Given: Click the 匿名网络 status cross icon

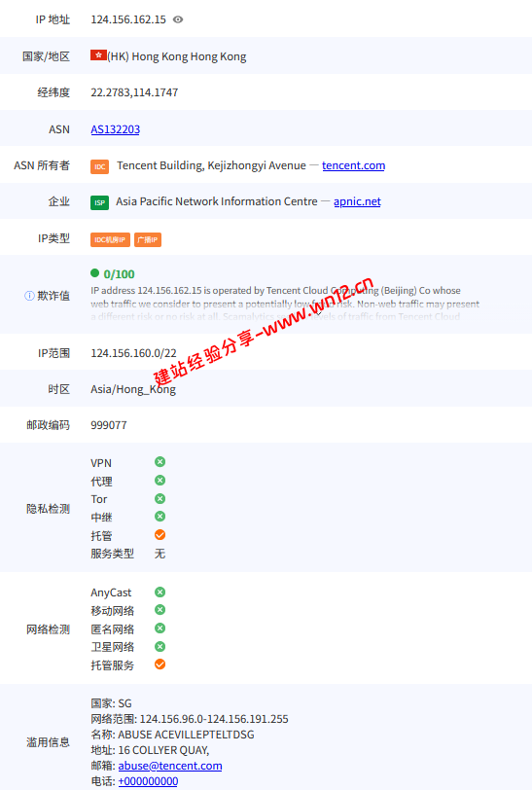Looking at the screenshot, I should tap(160, 628).
